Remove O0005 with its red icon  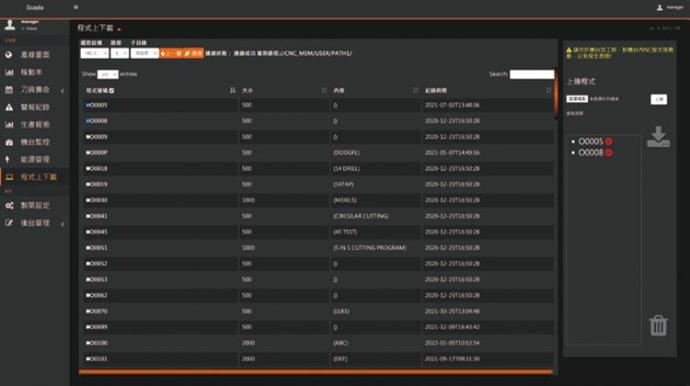pos(609,141)
